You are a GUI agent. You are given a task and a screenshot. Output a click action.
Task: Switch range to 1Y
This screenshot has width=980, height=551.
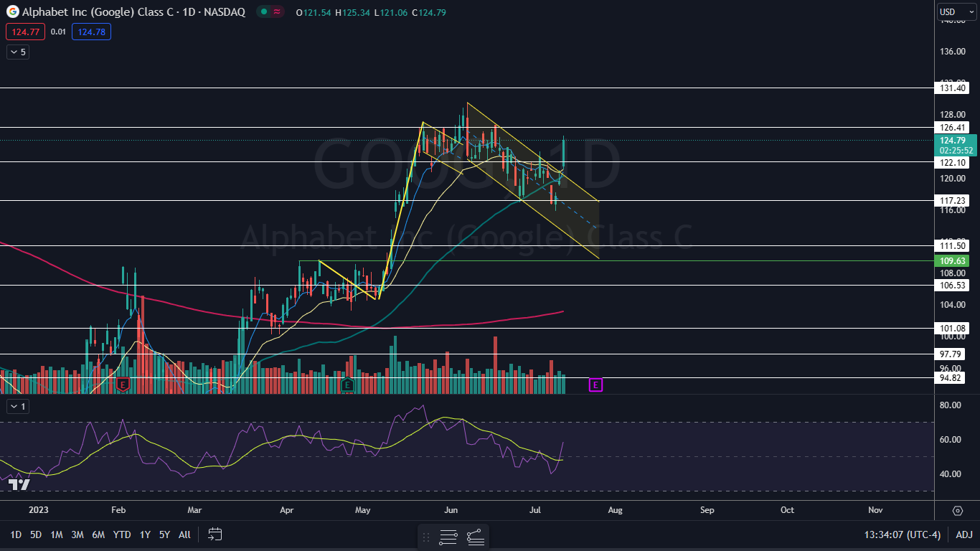point(145,534)
